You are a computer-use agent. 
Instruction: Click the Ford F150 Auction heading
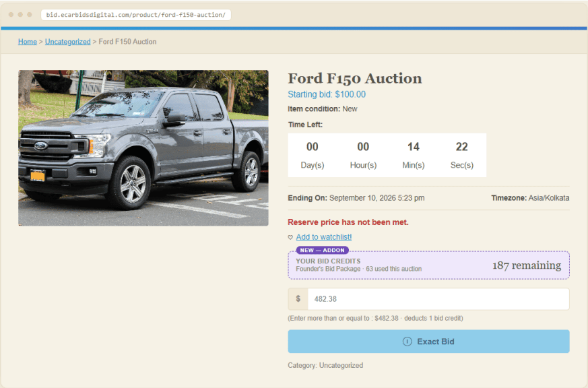355,78
